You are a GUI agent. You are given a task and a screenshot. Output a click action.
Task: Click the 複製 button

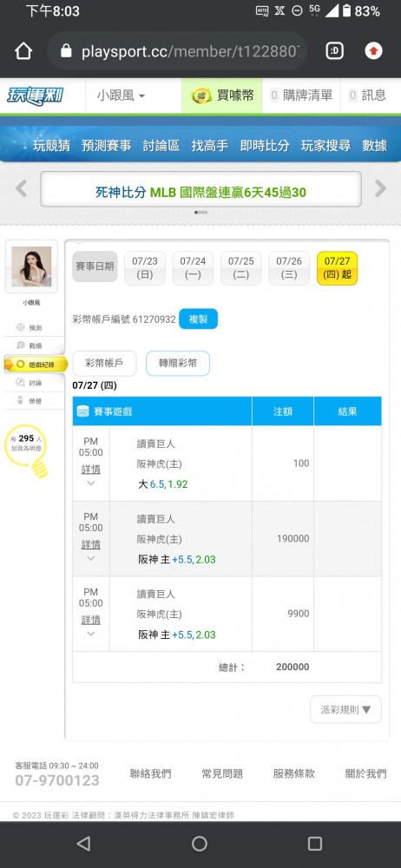click(x=198, y=319)
